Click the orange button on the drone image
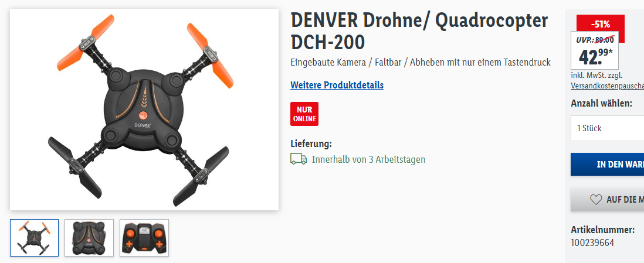The image size is (644, 263). (x=143, y=115)
